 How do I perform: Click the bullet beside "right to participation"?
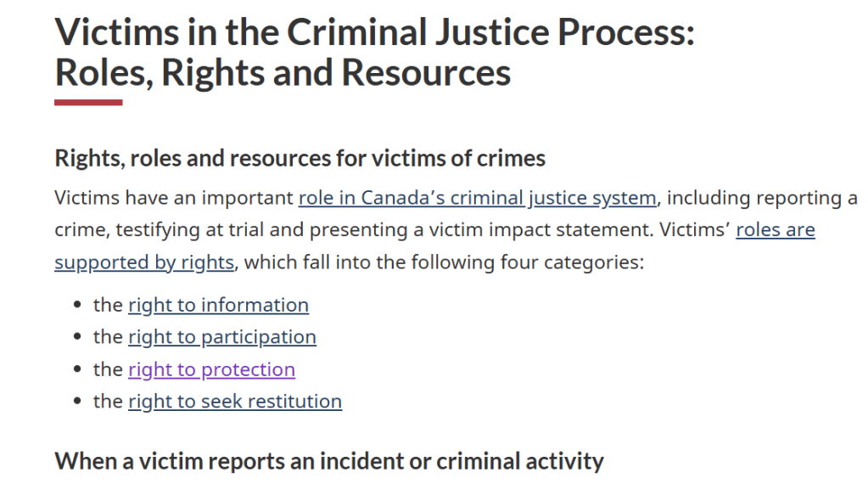(78, 338)
